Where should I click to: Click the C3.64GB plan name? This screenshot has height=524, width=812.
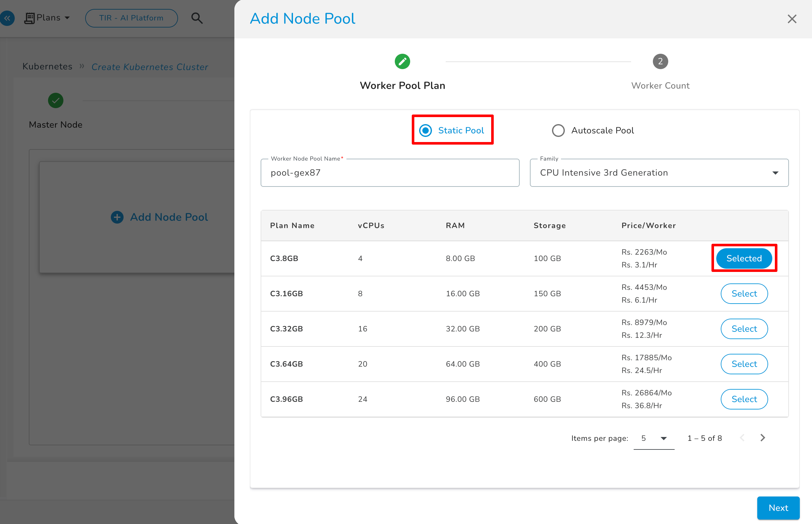coord(286,364)
